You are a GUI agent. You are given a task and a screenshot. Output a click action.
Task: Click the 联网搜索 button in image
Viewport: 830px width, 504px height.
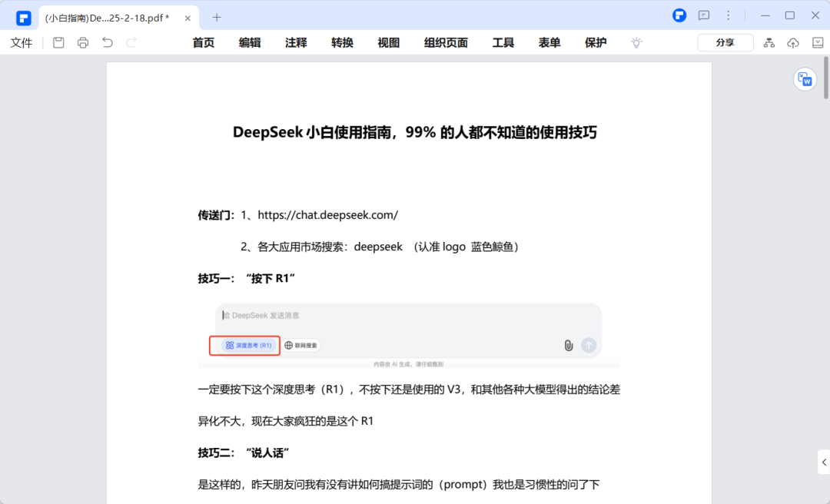(x=300, y=345)
